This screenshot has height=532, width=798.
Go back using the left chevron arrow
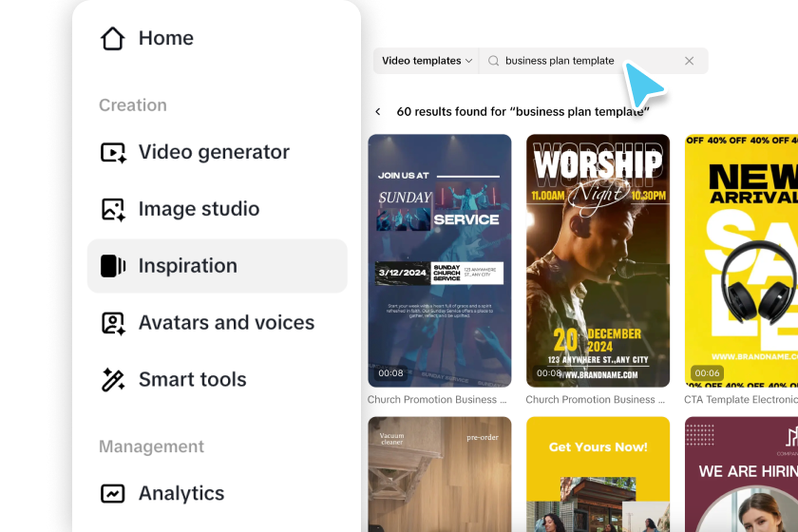tap(378, 111)
